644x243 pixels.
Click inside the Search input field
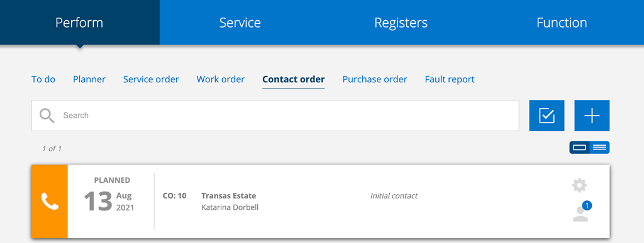(x=275, y=116)
